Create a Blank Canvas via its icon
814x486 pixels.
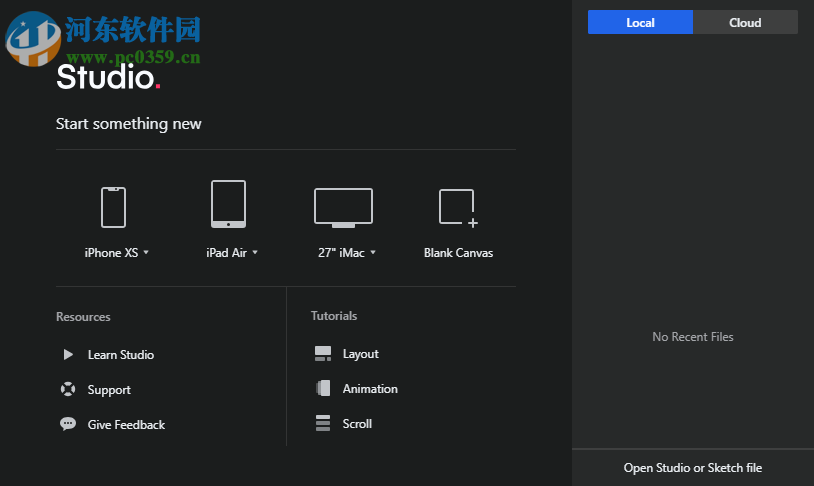(458, 208)
